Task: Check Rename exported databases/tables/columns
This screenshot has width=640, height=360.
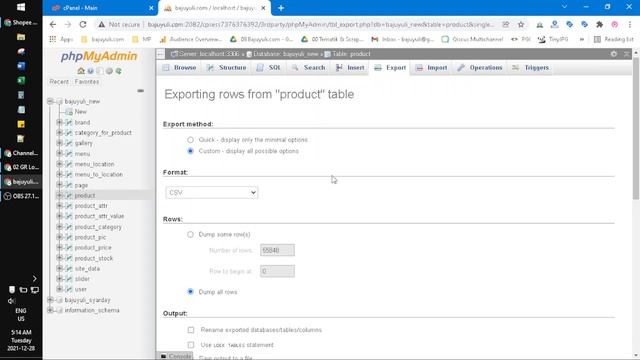Action: tap(191, 330)
